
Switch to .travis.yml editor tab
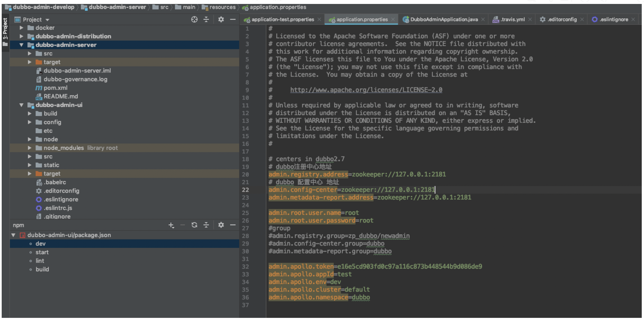click(x=512, y=19)
